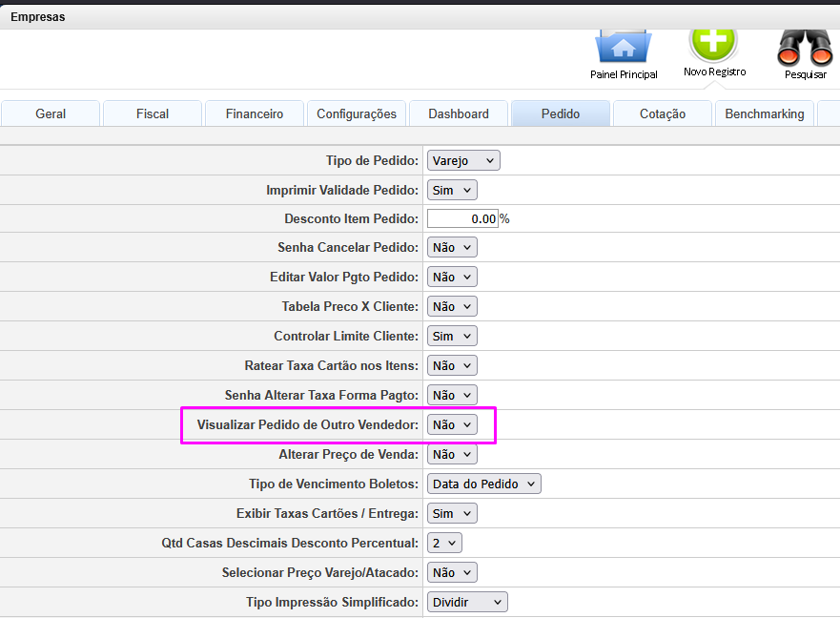Expand Tipo Impressão Simplificado dropdown
Screen dimensions: 840x618
tap(467, 602)
